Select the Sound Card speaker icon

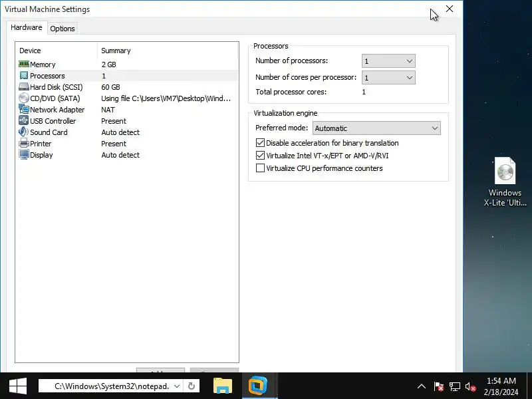tap(24, 132)
